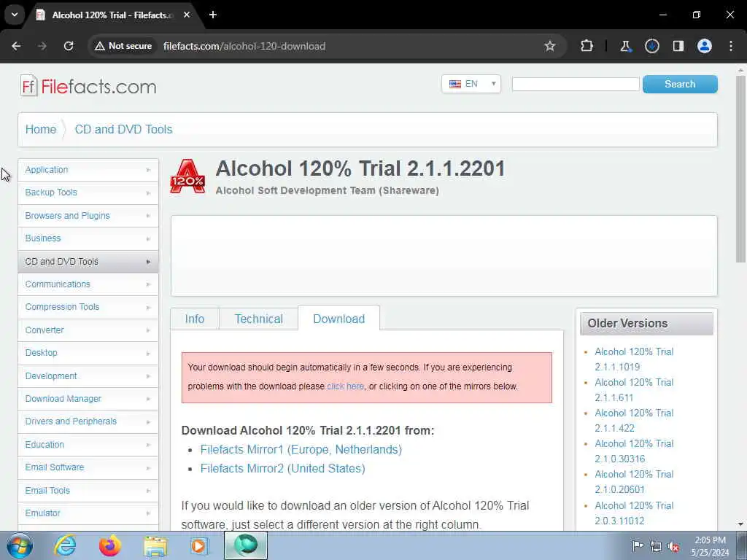Expand the Communications category arrow
This screenshot has width=747, height=560.
(x=148, y=284)
